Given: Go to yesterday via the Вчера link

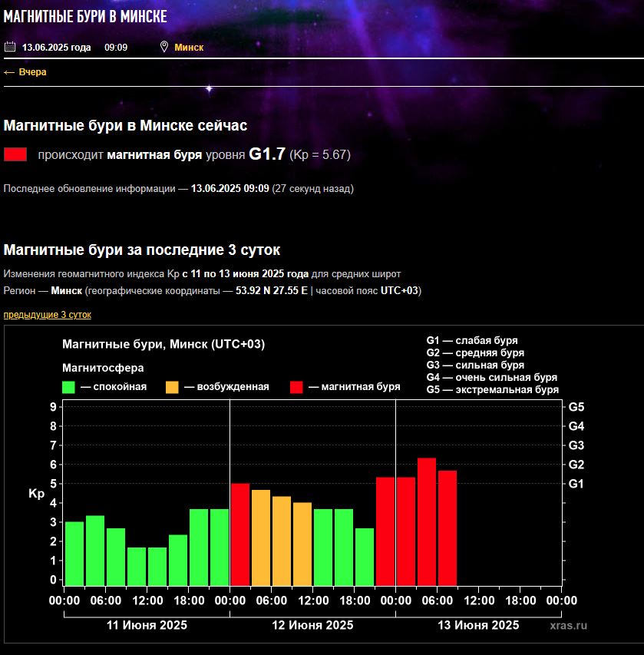Looking at the screenshot, I should [x=32, y=72].
